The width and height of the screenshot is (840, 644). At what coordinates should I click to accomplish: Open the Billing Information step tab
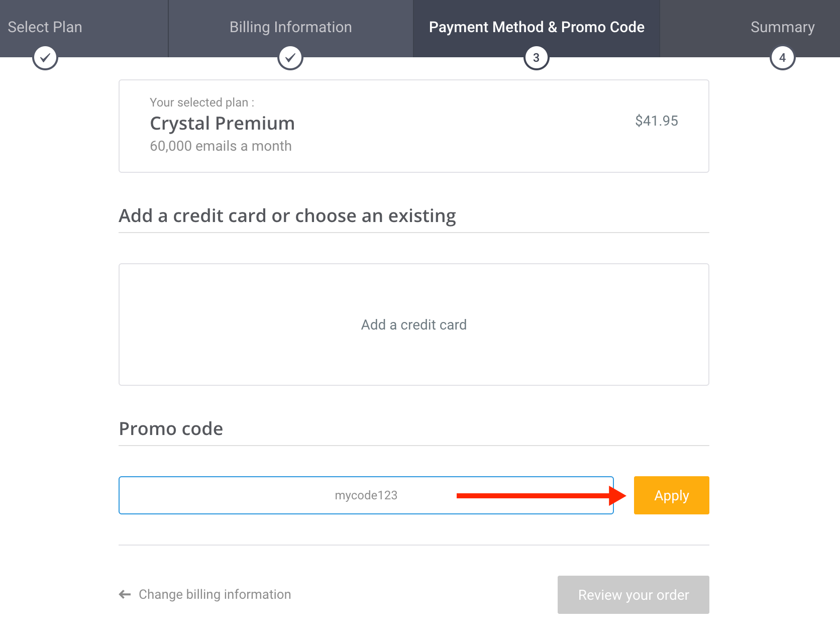pyautogui.click(x=290, y=28)
